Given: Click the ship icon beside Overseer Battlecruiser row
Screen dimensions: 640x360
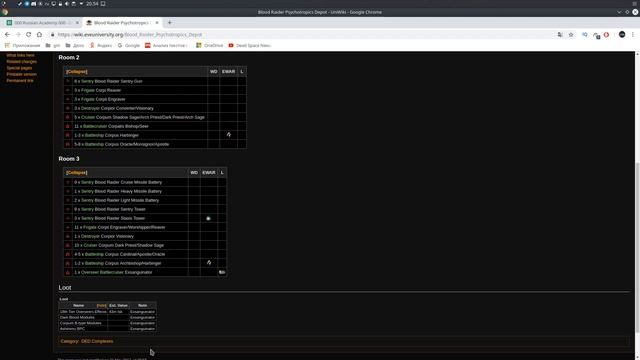Looking at the screenshot, I should 68,272.
